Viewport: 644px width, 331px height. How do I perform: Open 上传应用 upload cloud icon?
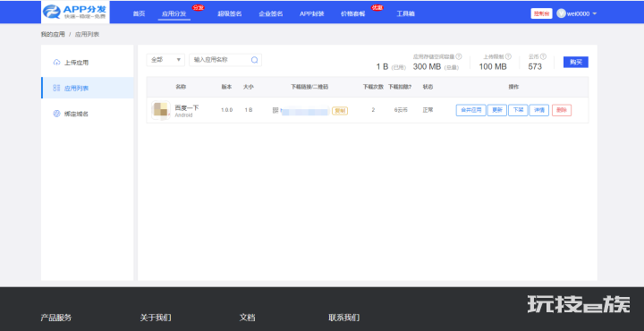[56, 63]
